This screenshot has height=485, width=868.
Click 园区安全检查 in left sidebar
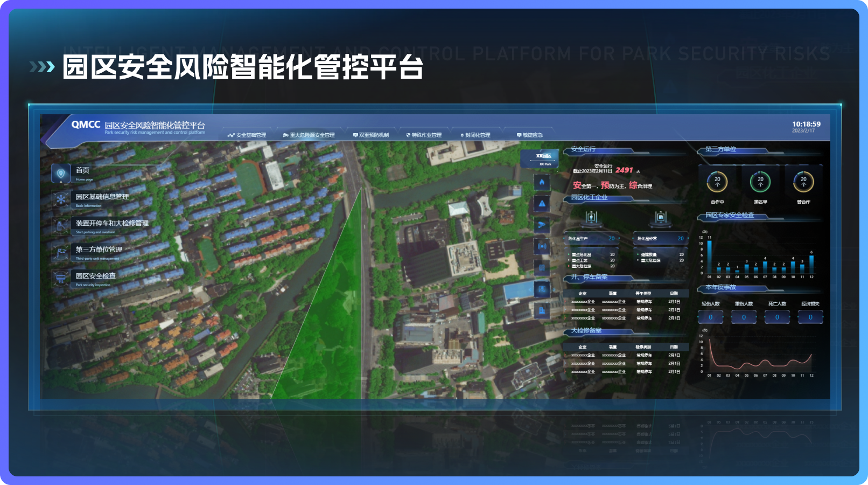click(95, 276)
